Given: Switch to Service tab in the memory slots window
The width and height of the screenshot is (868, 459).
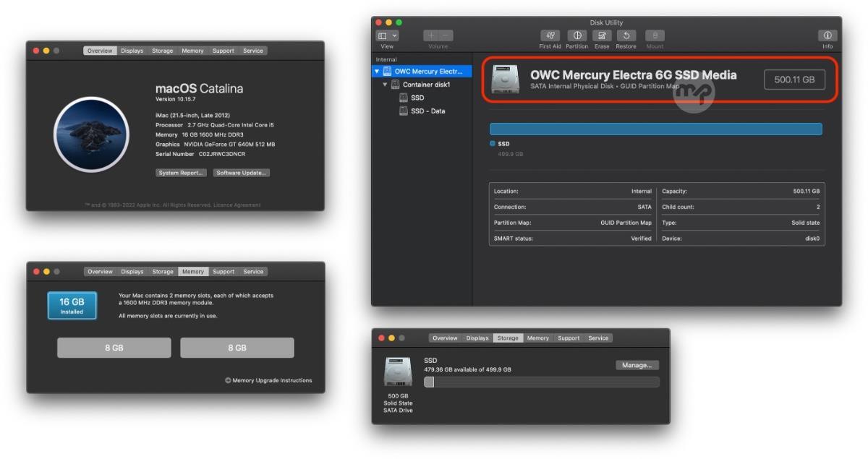Looking at the screenshot, I should point(253,272).
